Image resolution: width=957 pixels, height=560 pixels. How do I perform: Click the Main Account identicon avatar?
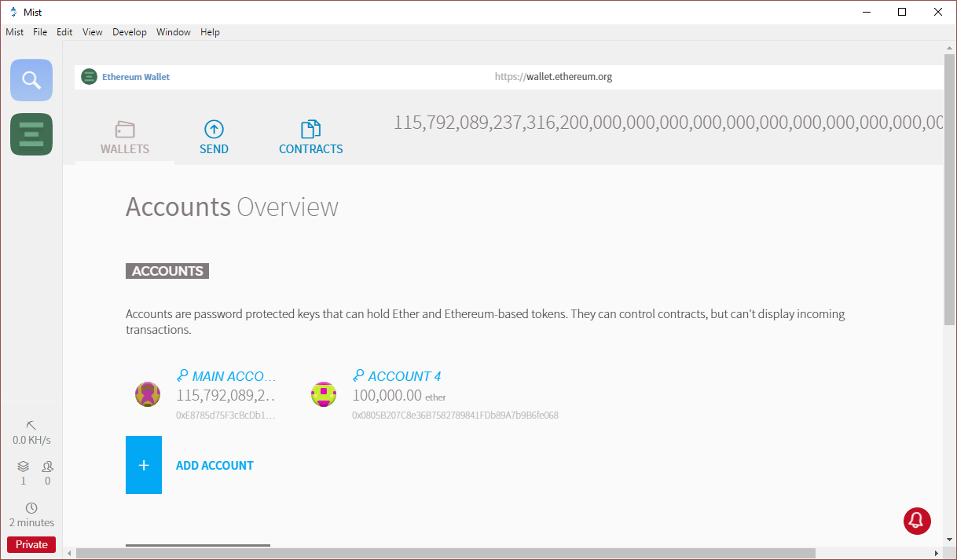(148, 394)
